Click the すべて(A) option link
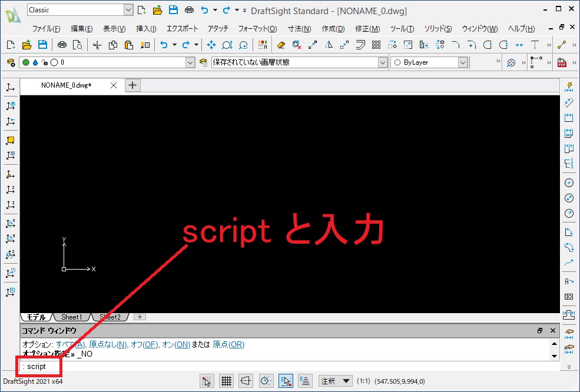Viewport: 580px width, 392px height. click(70, 345)
